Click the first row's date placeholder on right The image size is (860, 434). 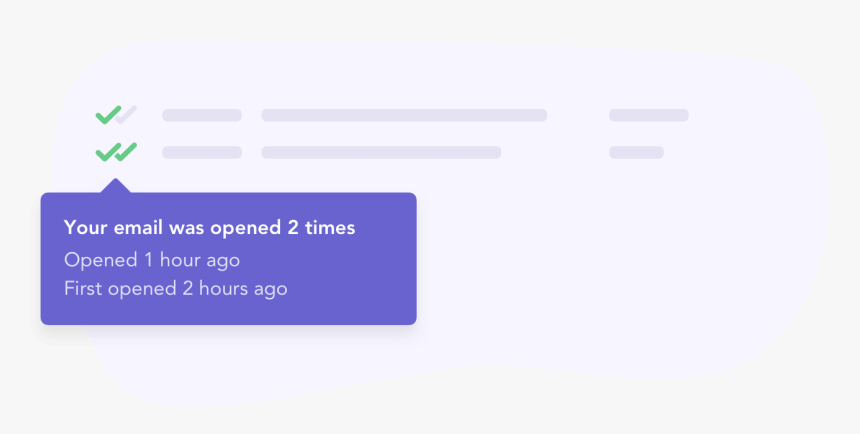tap(649, 115)
